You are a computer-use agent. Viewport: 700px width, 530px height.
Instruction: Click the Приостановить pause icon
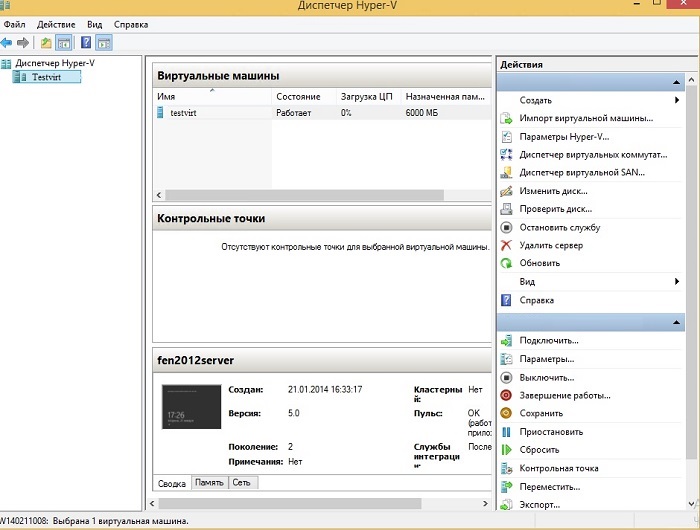506,432
